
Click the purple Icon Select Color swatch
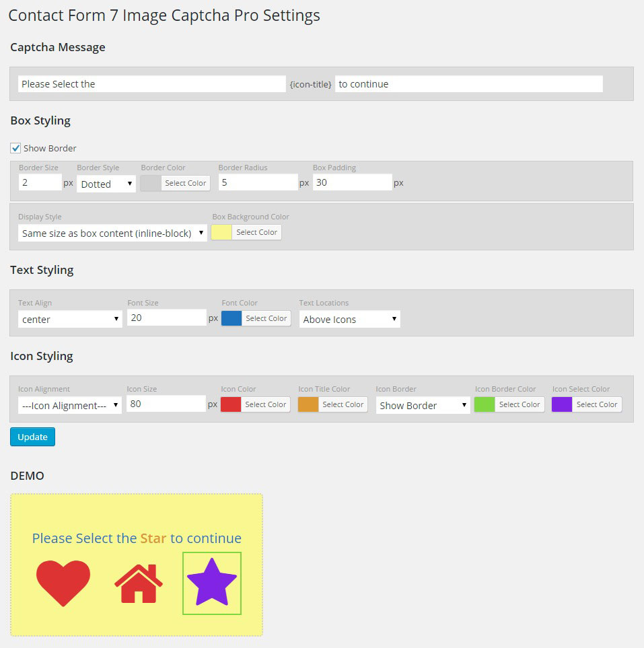point(562,404)
